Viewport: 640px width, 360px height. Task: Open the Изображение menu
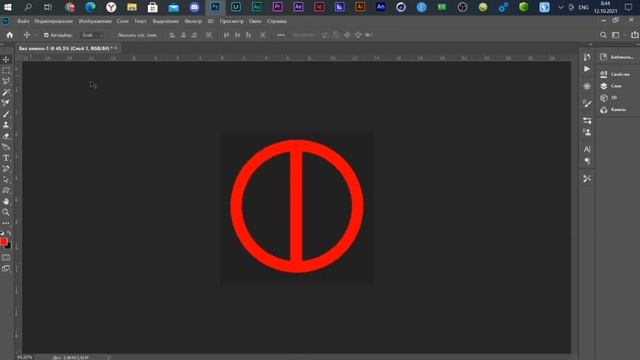[95, 21]
